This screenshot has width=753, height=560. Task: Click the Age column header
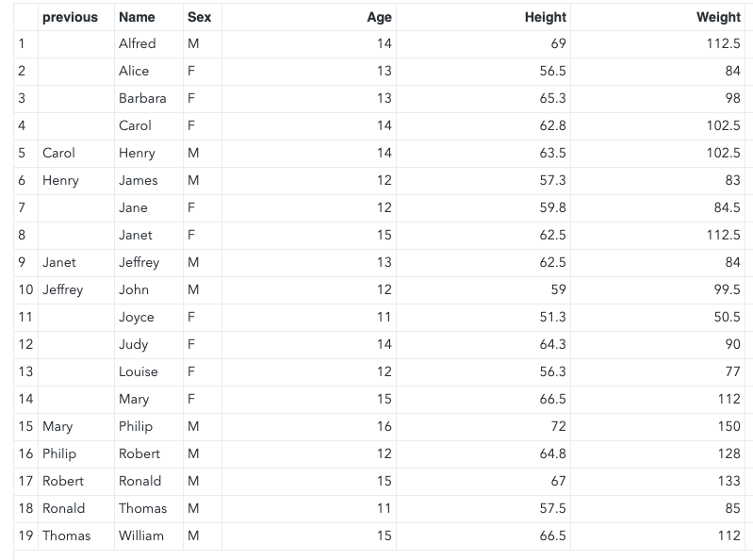pos(379,17)
